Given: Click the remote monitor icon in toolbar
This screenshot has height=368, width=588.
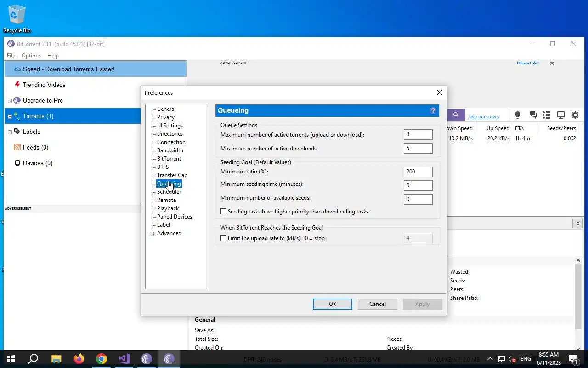Looking at the screenshot, I should 561,115.
